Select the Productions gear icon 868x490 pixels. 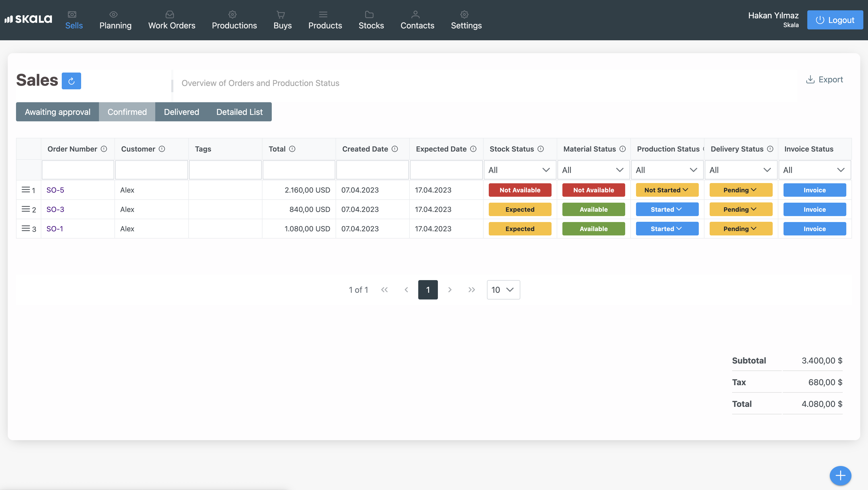point(232,14)
